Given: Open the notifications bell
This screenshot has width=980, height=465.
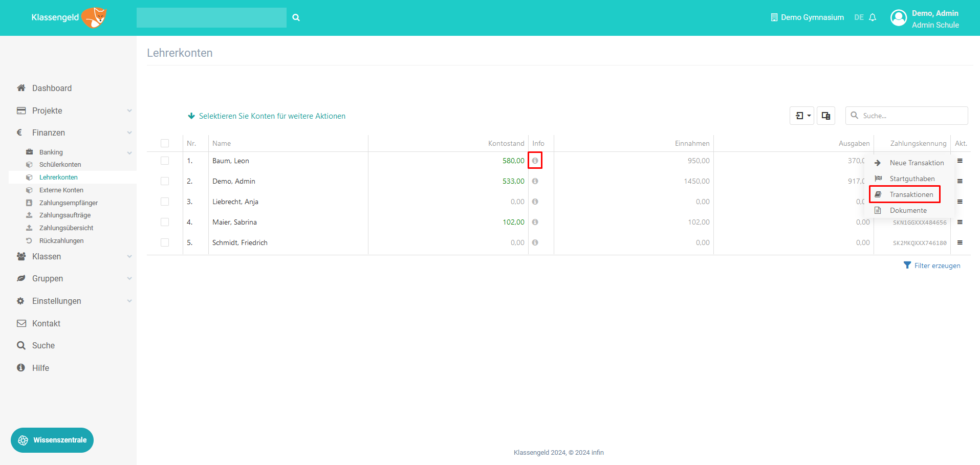Looking at the screenshot, I should [873, 17].
